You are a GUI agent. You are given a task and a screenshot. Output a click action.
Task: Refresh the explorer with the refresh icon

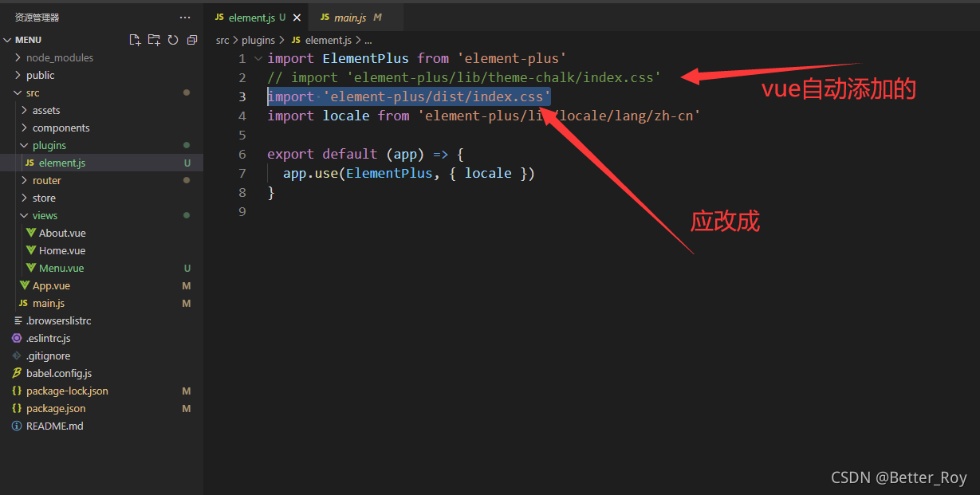pyautogui.click(x=173, y=40)
